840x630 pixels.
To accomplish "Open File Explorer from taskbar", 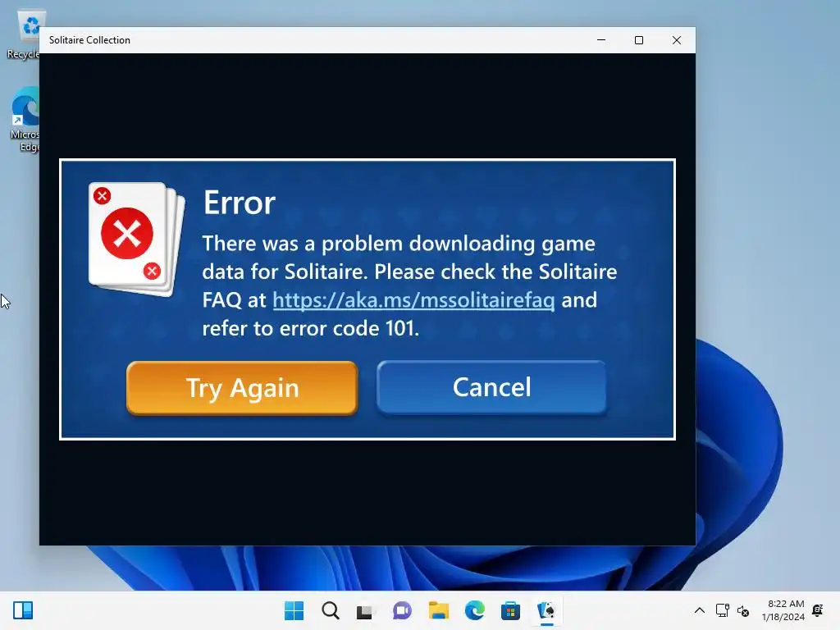I will (438, 610).
